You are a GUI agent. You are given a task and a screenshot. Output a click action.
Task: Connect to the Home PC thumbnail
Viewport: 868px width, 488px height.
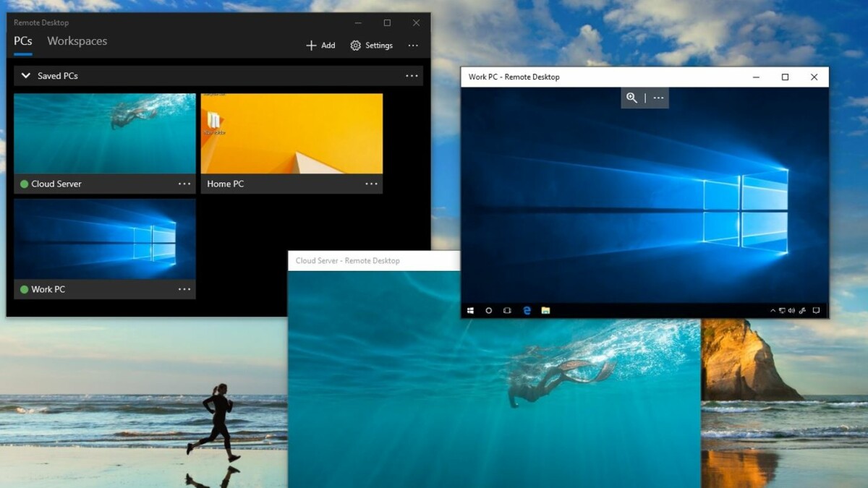[x=292, y=133]
